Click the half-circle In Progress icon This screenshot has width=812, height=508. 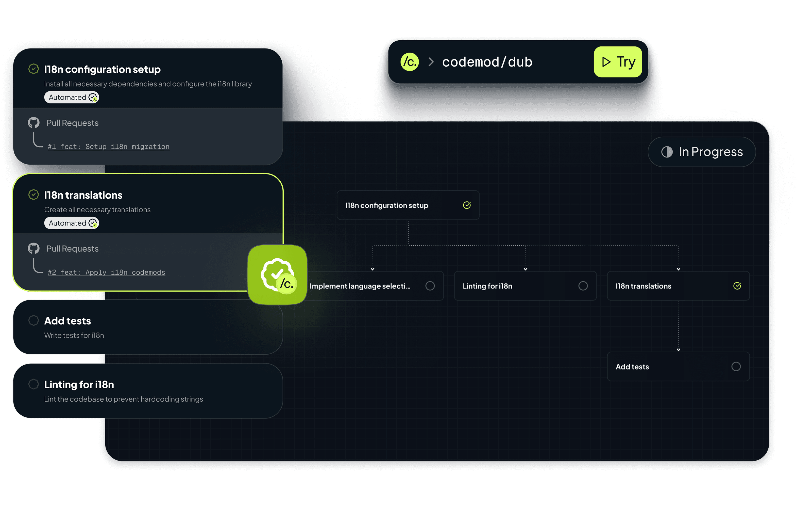coord(667,152)
